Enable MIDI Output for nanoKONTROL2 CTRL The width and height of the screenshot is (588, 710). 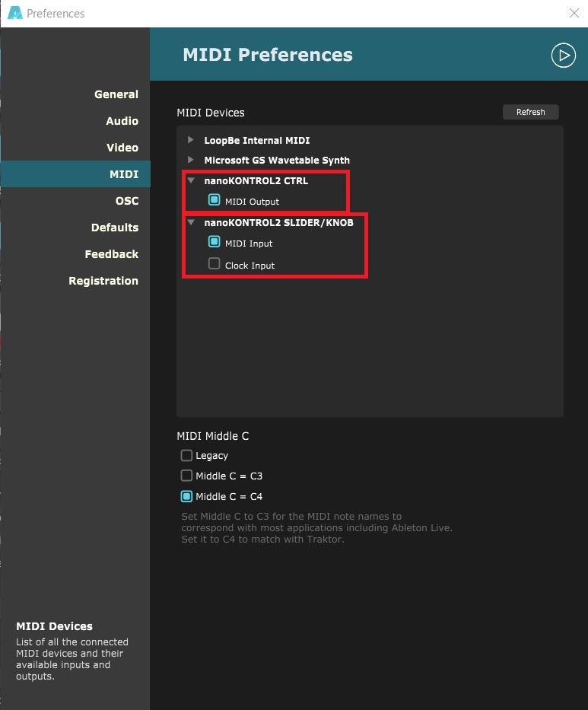point(214,199)
